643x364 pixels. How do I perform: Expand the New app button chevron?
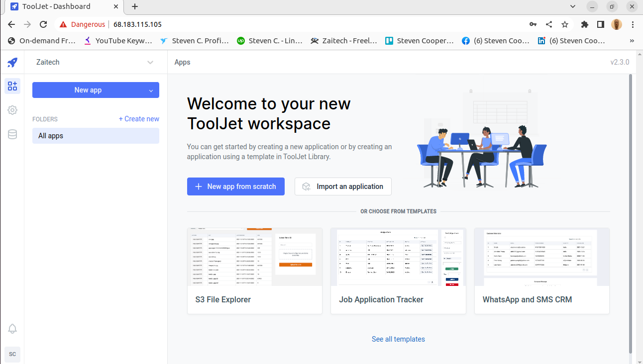click(x=151, y=90)
